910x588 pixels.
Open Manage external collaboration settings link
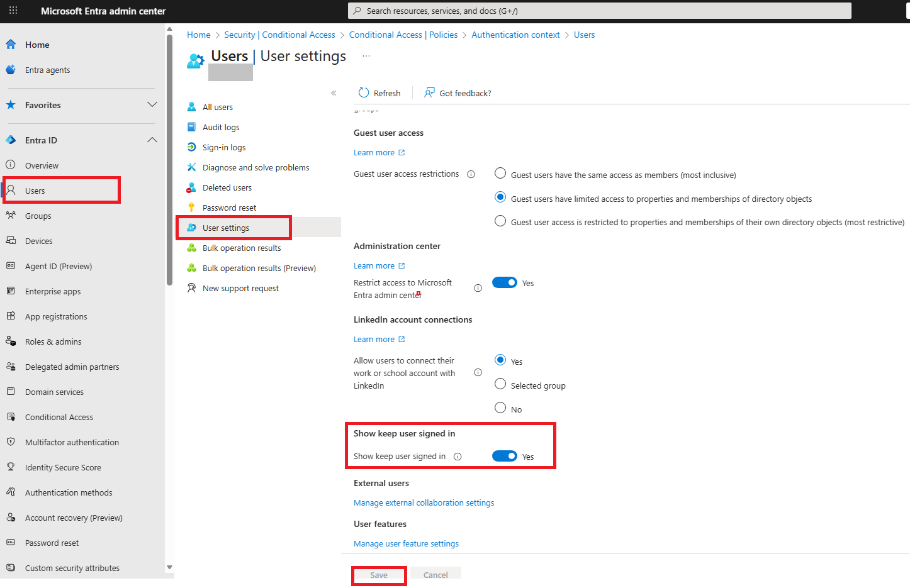[424, 502]
